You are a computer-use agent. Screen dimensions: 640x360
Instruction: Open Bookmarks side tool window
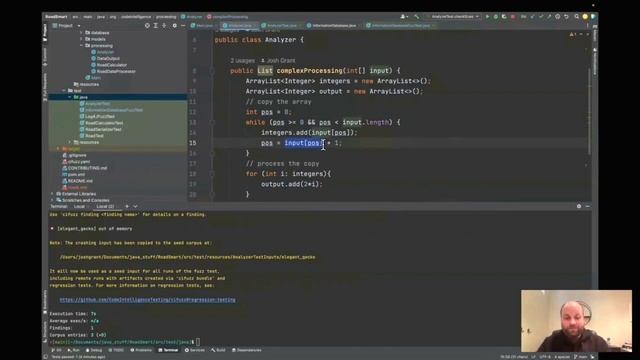[45, 302]
